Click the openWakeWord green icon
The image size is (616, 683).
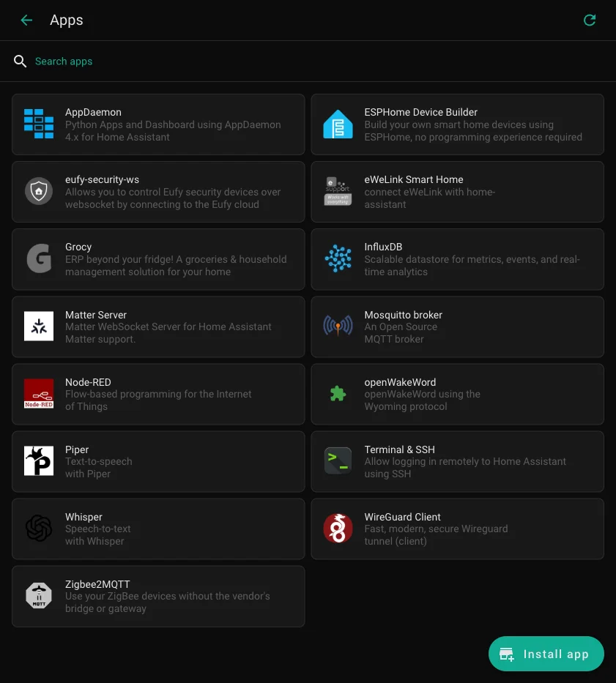coord(338,394)
